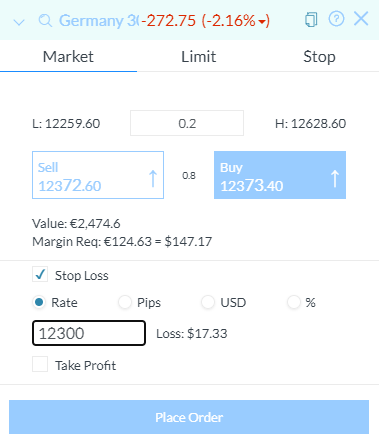379x440 pixels.
Task: Collapse the order ticket with chevron
Action: pyautogui.click(x=19, y=22)
